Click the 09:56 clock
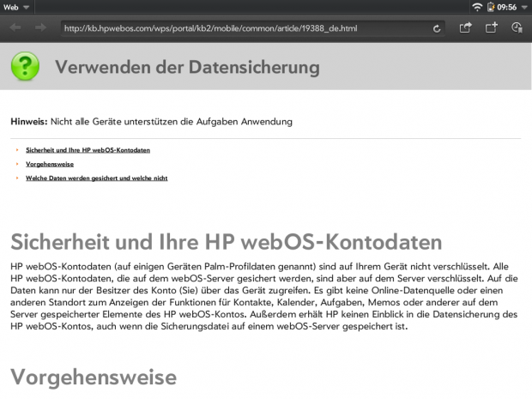Viewport: 532px width, 399px height. (506, 7)
